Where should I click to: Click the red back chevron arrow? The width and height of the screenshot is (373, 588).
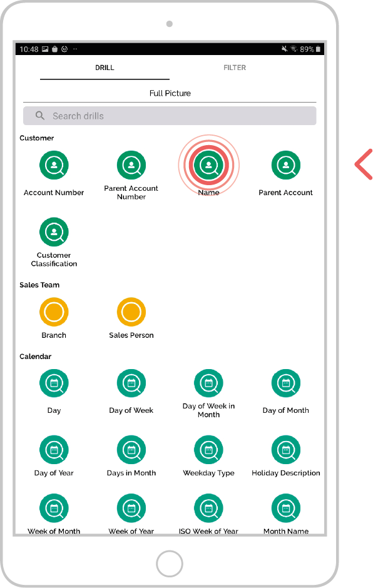coord(364,164)
